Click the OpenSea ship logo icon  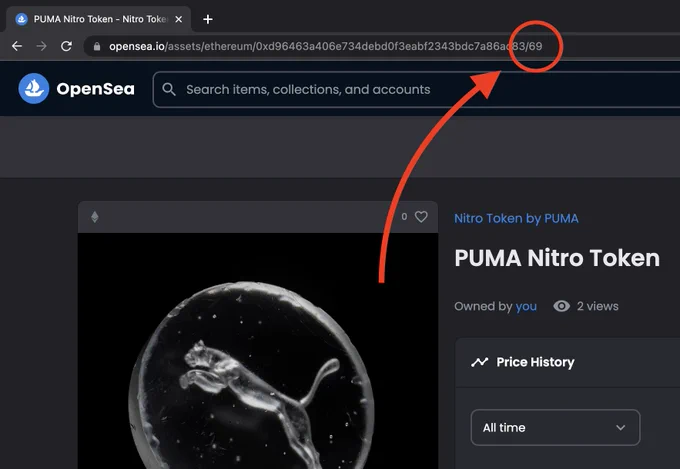tap(34, 89)
